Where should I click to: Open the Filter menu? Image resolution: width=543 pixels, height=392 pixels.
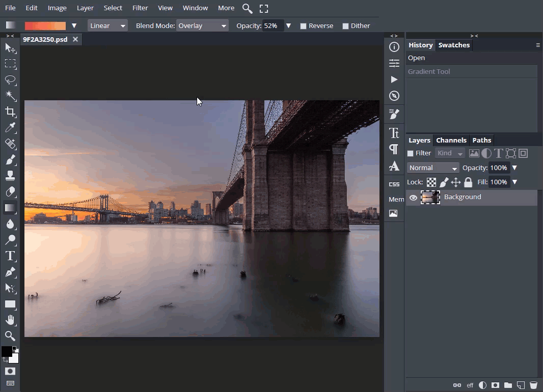[140, 8]
